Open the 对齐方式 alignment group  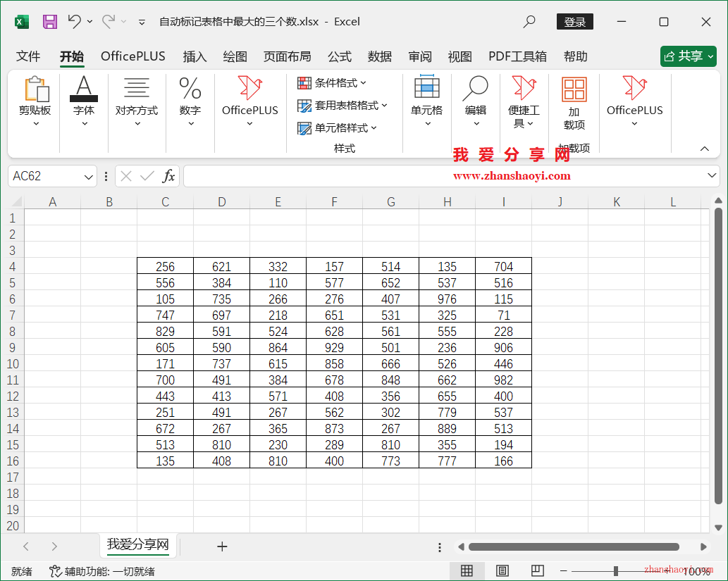137,101
